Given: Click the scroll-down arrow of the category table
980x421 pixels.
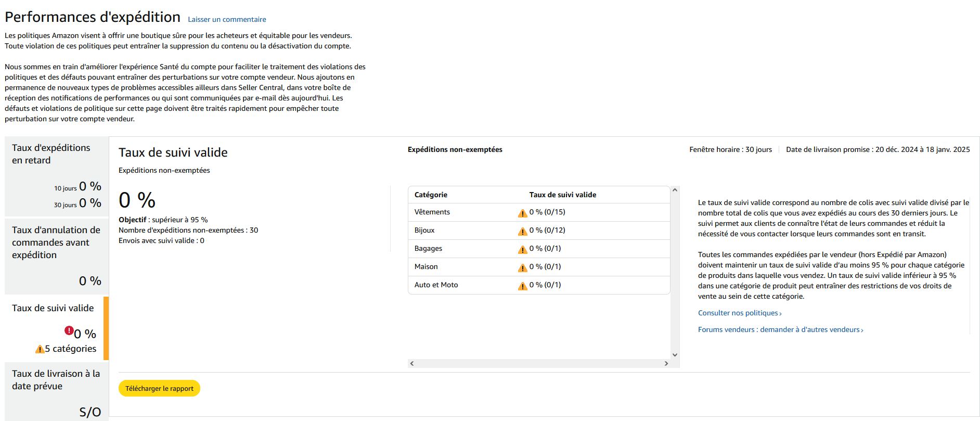Looking at the screenshot, I should [675, 355].
